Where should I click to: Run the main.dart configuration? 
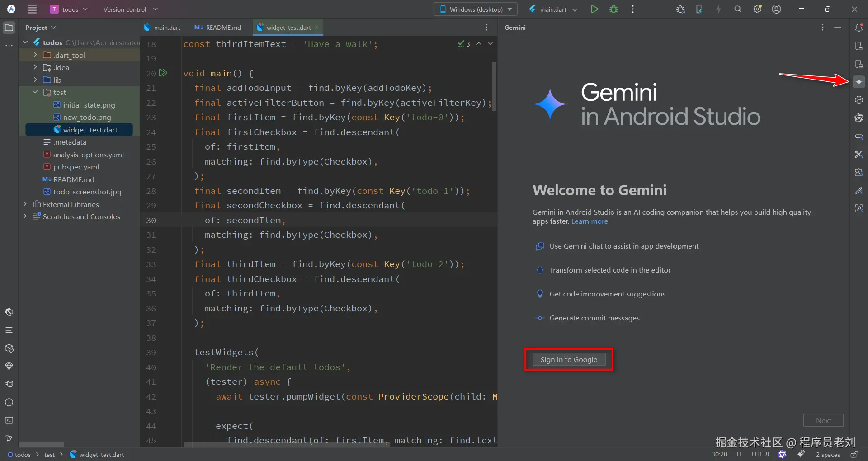click(x=594, y=9)
